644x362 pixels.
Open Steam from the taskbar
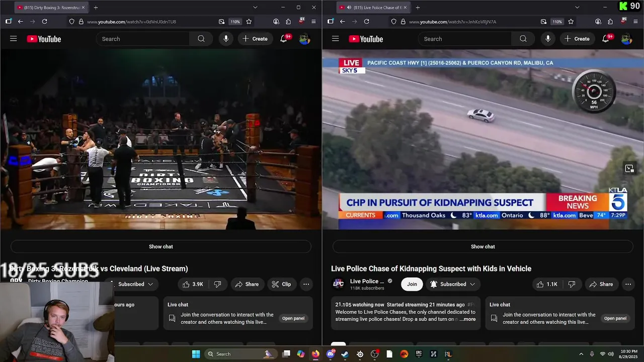pyautogui.click(x=345, y=354)
